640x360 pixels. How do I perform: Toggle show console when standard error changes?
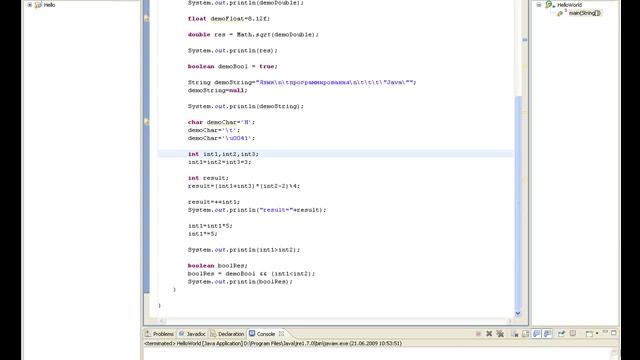pos(547,333)
